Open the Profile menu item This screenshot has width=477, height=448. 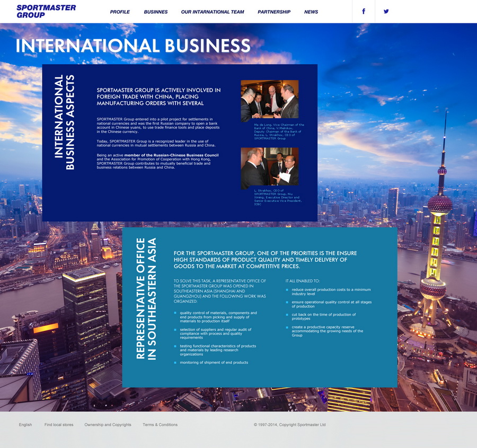(x=120, y=12)
